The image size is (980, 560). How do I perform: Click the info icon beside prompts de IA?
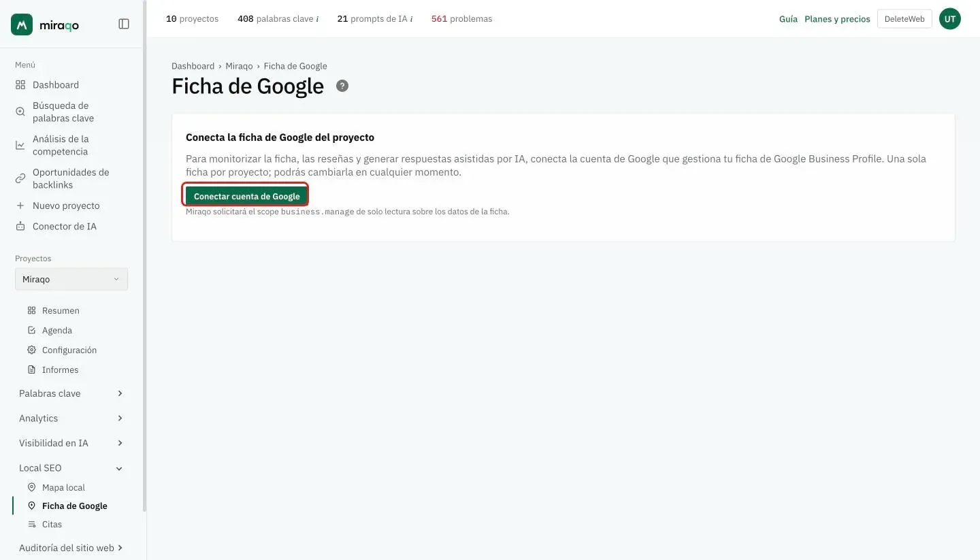tap(411, 19)
